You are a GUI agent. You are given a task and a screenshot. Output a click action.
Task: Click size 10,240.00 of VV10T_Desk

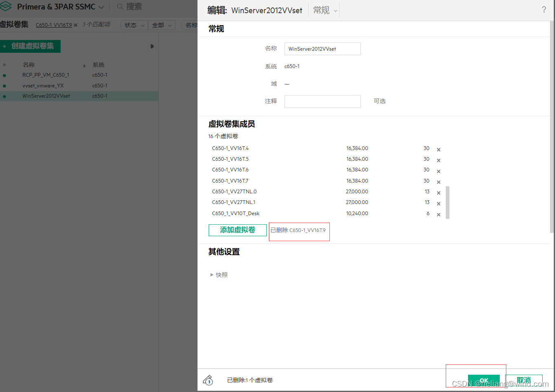point(357,214)
